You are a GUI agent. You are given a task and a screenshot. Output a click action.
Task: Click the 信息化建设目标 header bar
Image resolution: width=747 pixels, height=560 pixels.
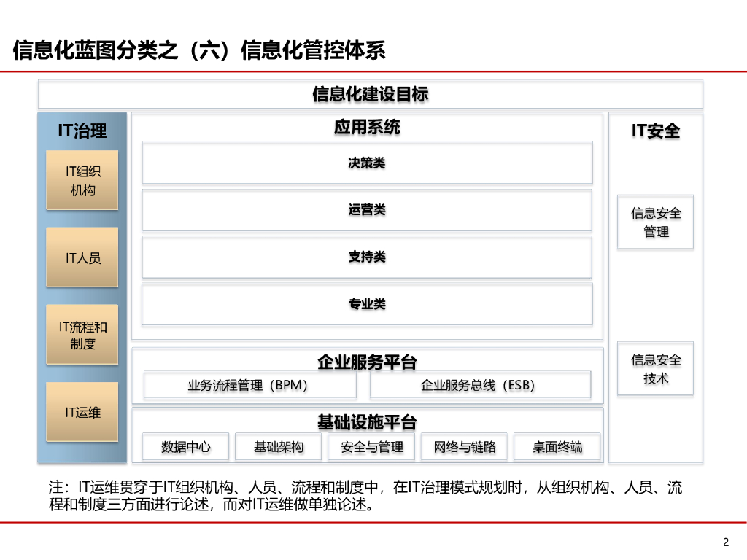tap(370, 94)
